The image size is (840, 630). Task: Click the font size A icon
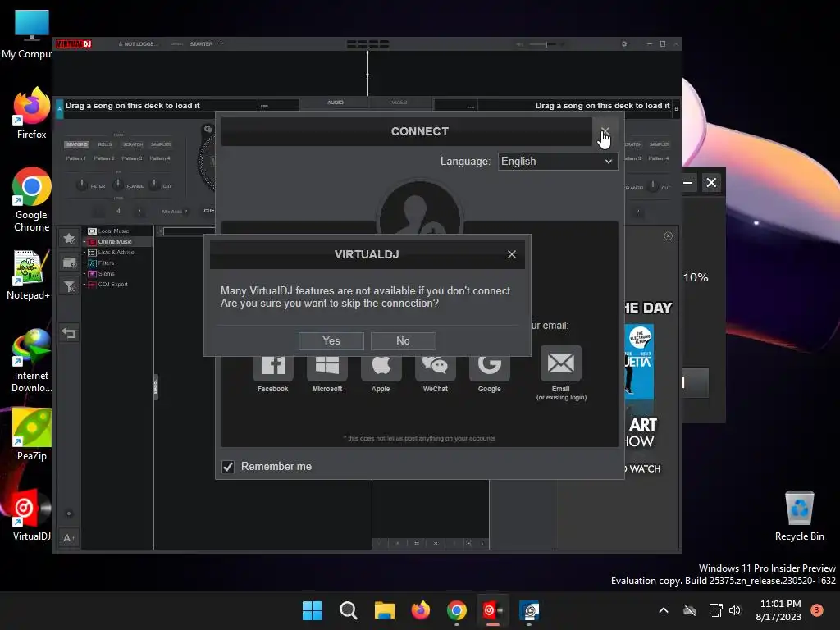click(x=69, y=538)
